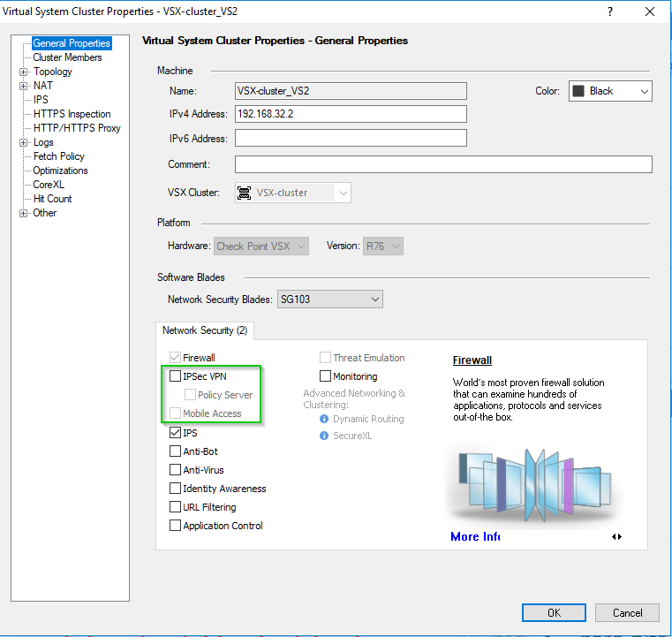672x637 pixels.
Task: Expand the NAT tree node
Action: pyautogui.click(x=24, y=87)
